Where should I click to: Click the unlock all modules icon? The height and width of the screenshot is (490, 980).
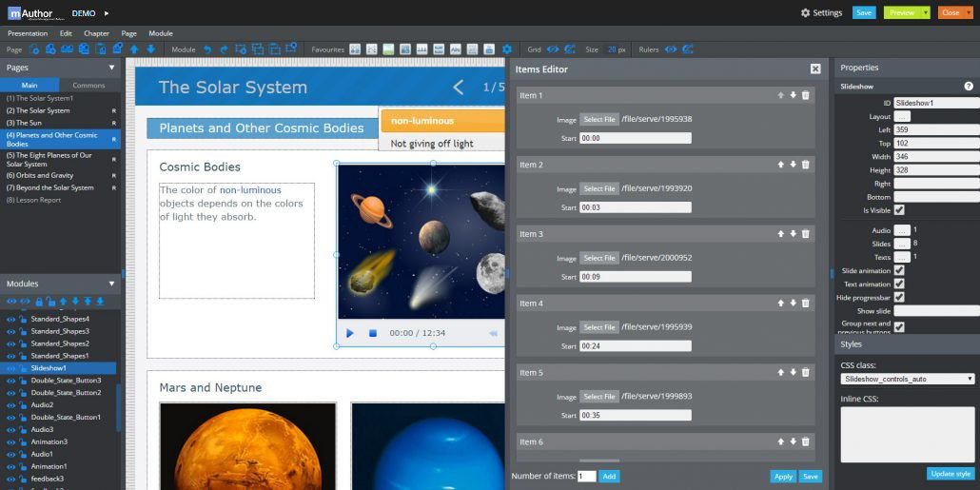[x=51, y=302]
